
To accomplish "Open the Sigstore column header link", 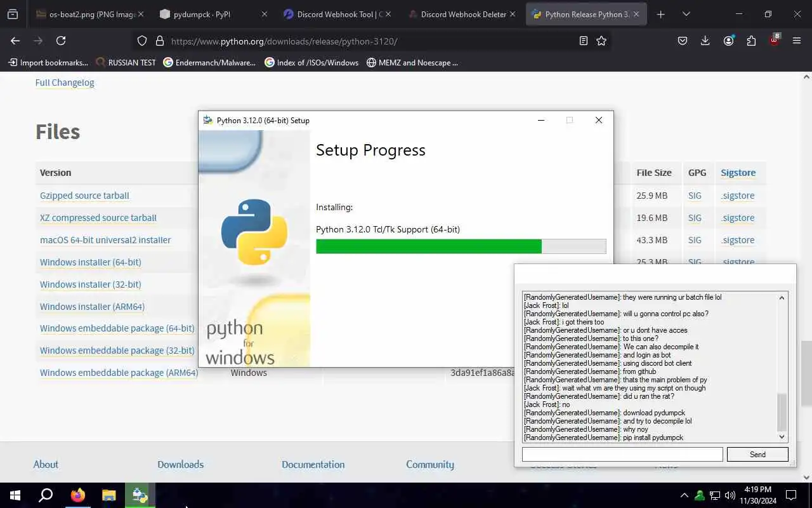I will [x=738, y=173].
